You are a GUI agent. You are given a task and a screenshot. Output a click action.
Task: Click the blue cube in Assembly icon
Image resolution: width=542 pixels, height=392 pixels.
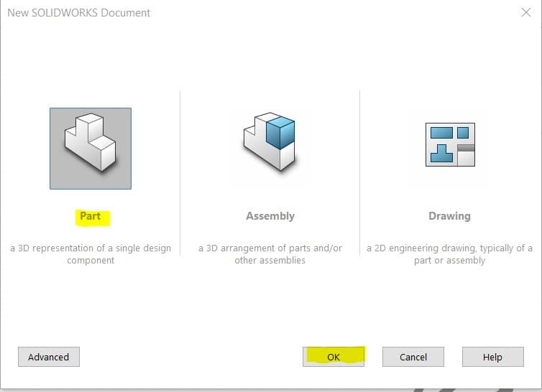(x=280, y=133)
